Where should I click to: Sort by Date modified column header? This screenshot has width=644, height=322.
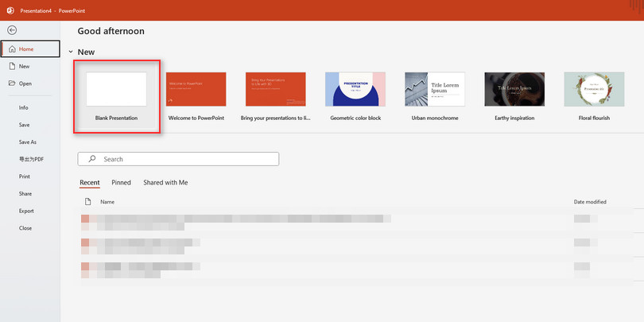[590, 202]
